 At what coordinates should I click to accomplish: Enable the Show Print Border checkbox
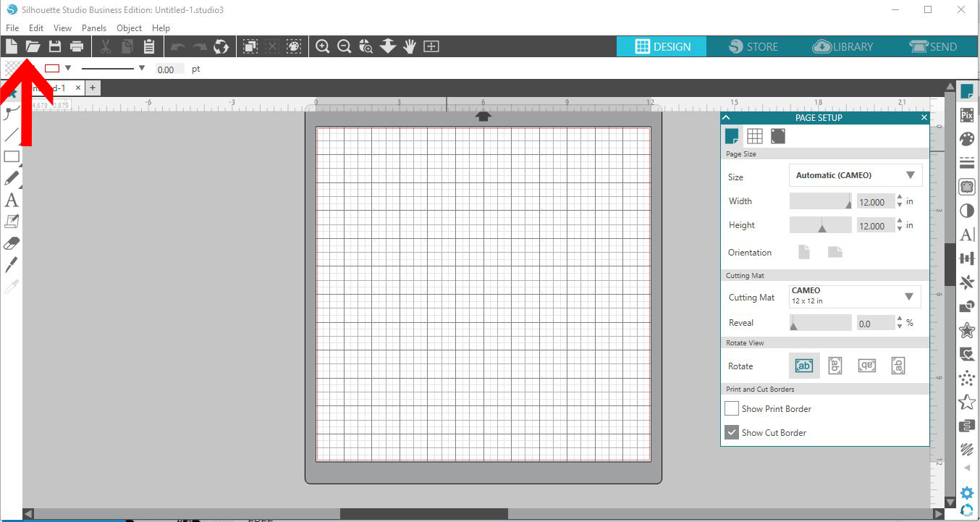(732, 409)
